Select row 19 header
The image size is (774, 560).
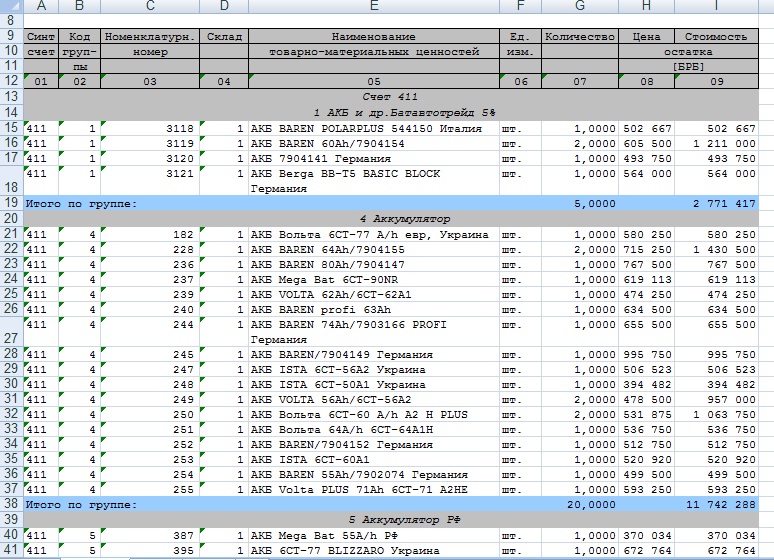(11, 203)
